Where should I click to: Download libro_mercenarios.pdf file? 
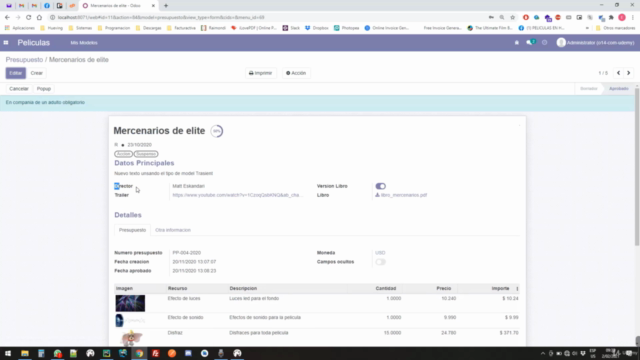[401, 195]
